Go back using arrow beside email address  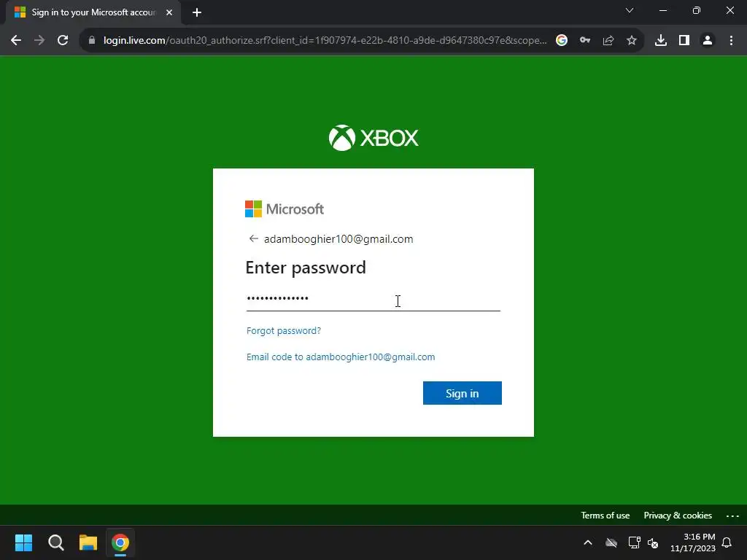tap(253, 238)
